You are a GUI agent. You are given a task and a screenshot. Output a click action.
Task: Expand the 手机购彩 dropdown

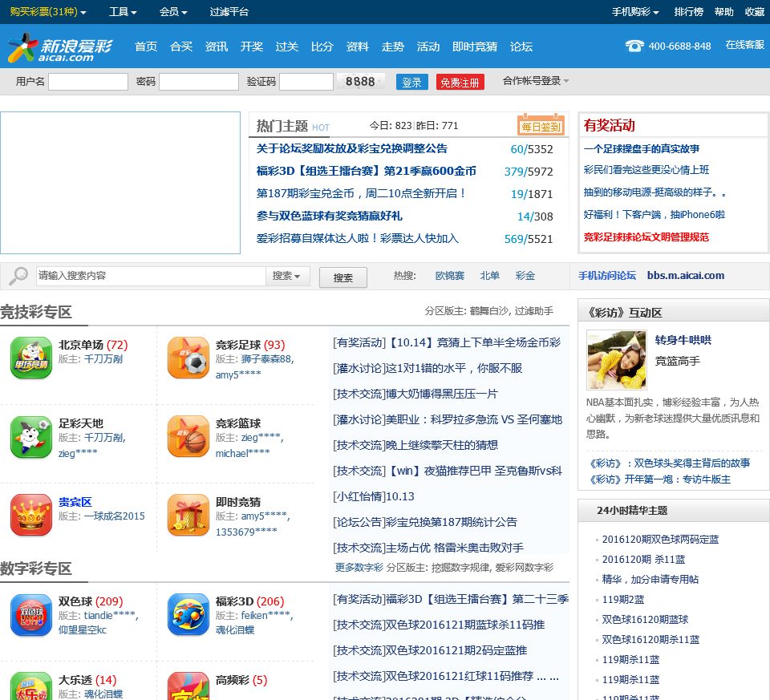click(635, 12)
